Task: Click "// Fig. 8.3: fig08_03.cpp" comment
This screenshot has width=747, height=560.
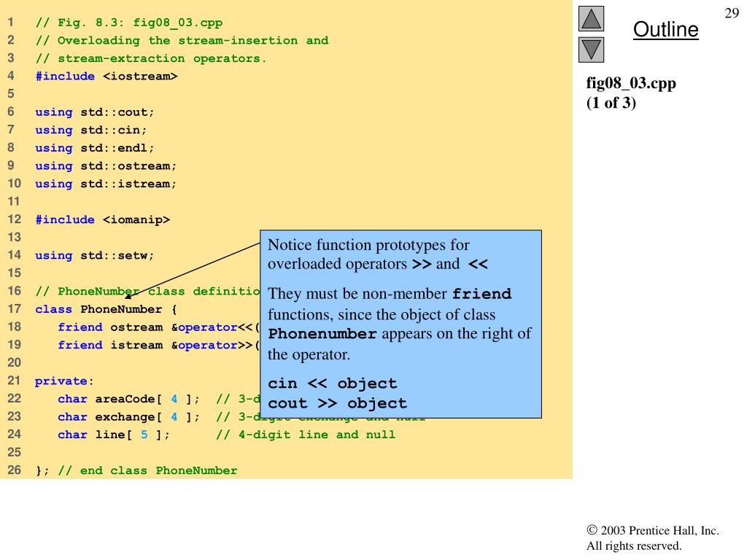Action: pos(128,23)
